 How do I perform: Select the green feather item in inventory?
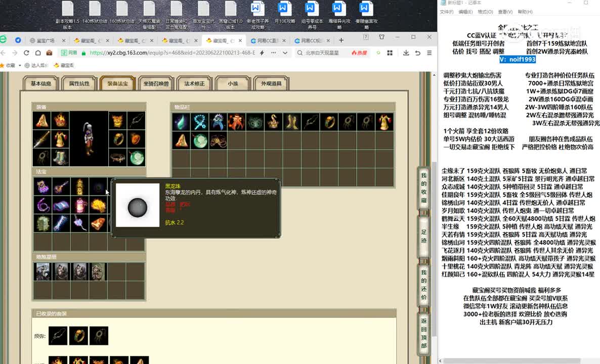pyautogui.click(x=181, y=122)
